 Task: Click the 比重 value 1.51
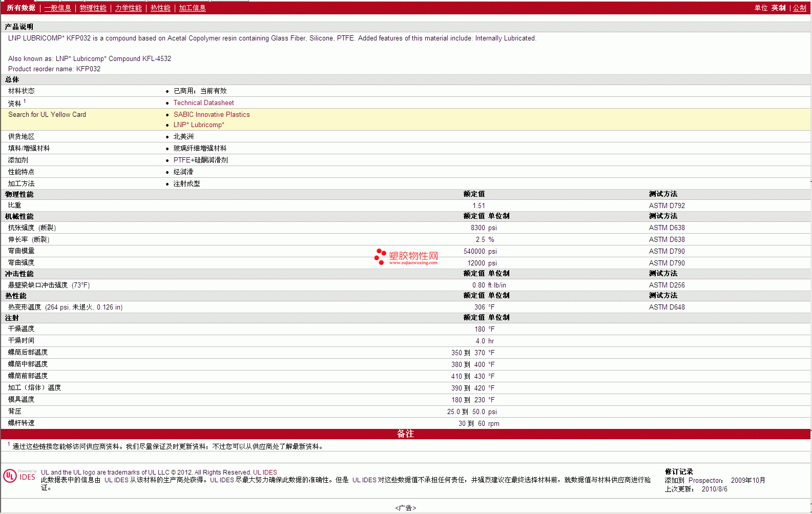pos(478,206)
